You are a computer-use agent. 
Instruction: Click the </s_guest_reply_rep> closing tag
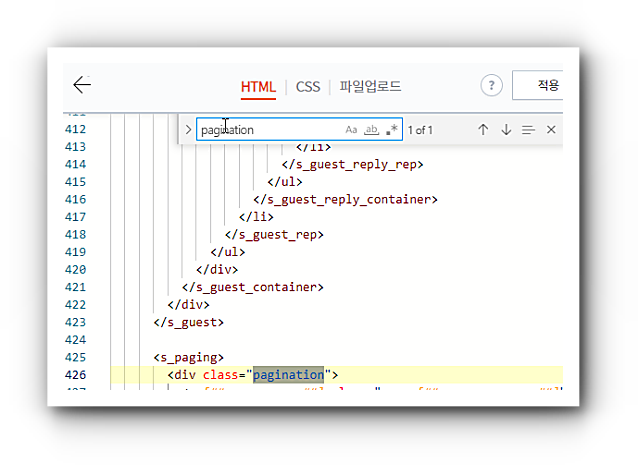(x=352, y=165)
